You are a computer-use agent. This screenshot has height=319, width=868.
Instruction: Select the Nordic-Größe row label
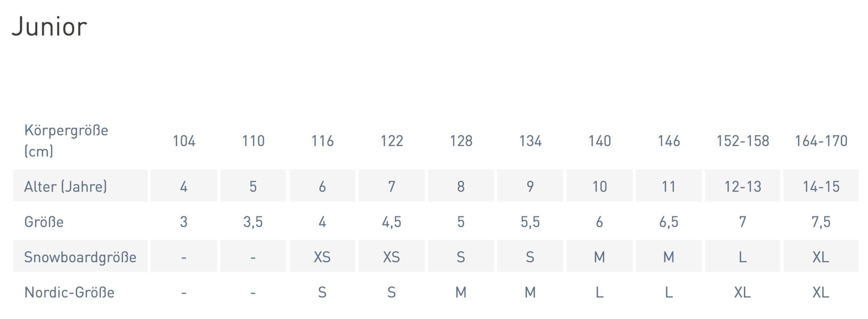[x=69, y=292]
